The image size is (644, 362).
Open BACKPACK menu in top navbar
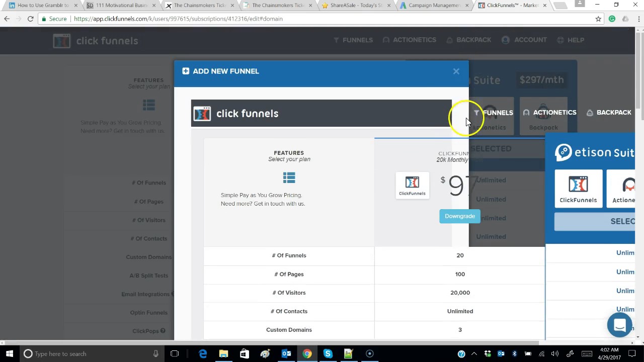(469, 40)
